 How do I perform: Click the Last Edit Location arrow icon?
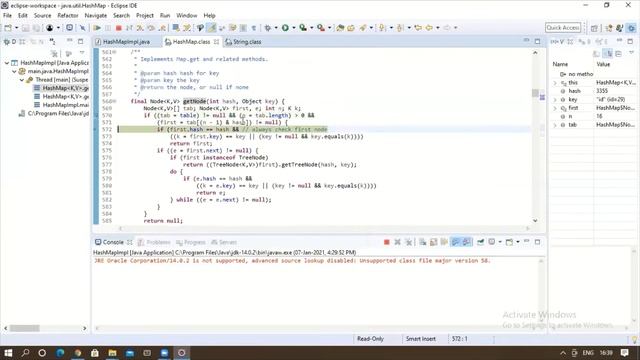418,28
